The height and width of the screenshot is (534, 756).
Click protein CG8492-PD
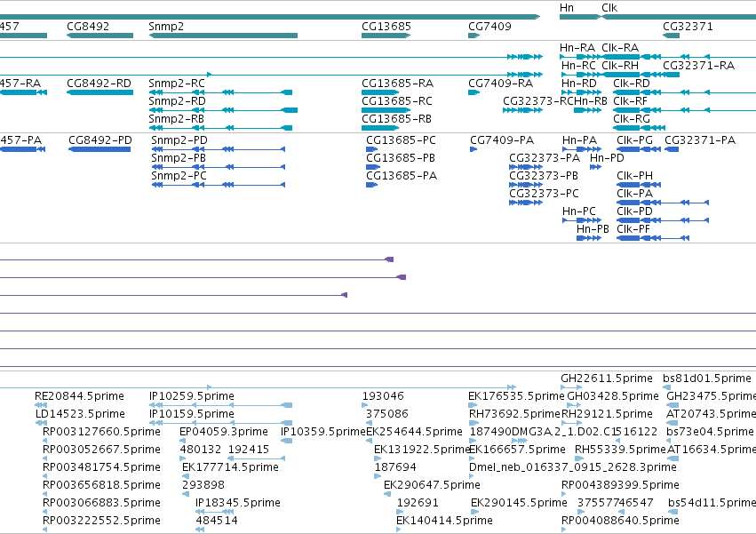click(99, 140)
